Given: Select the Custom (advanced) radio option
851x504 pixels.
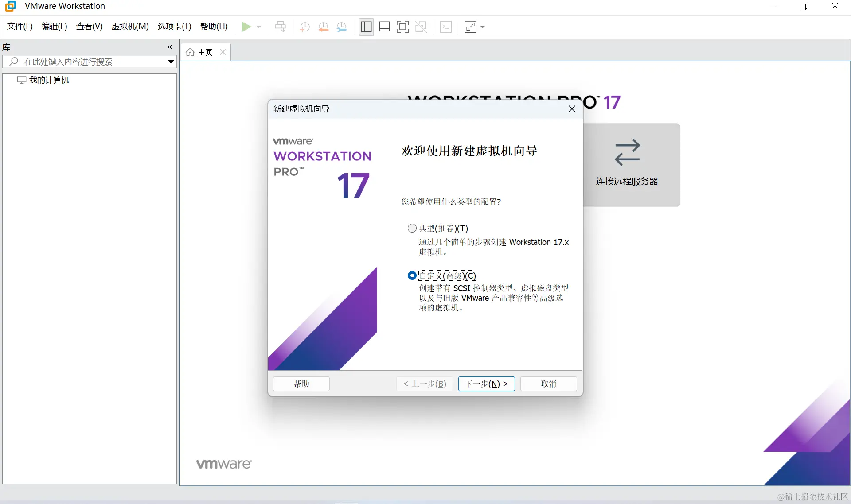Looking at the screenshot, I should pyautogui.click(x=412, y=275).
